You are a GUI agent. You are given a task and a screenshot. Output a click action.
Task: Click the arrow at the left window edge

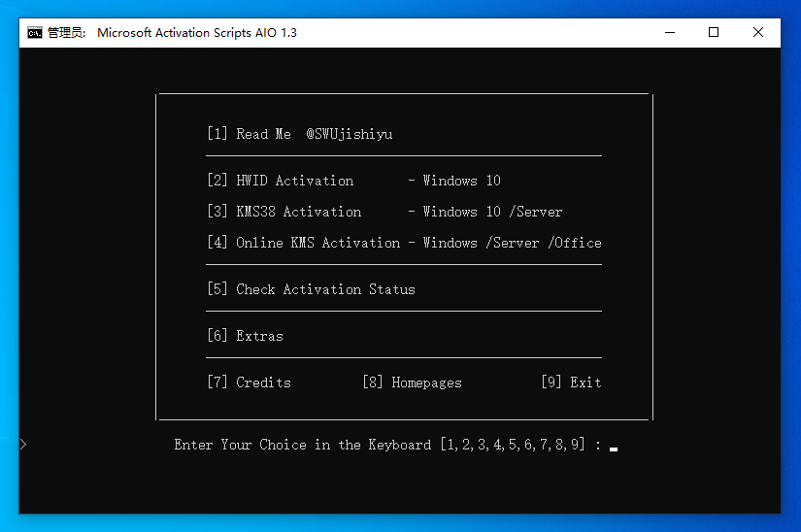(x=23, y=445)
